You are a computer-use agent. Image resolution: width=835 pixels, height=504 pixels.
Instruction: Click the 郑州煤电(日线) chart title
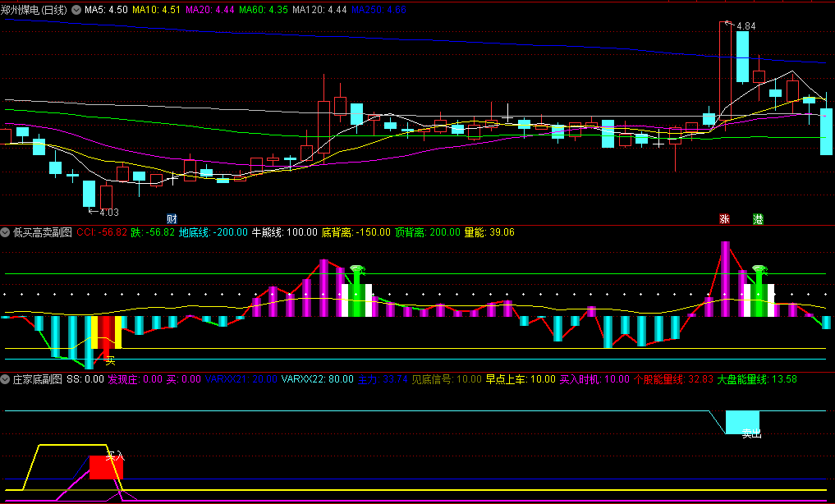click(34, 10)
